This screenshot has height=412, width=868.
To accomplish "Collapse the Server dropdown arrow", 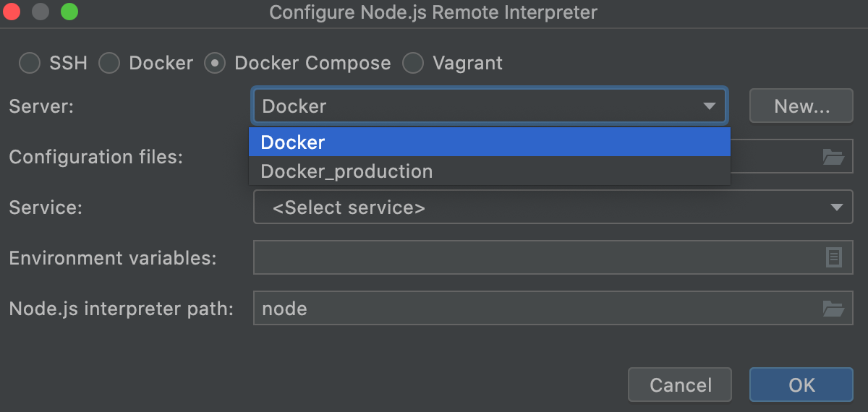I will tap(709, 106).
